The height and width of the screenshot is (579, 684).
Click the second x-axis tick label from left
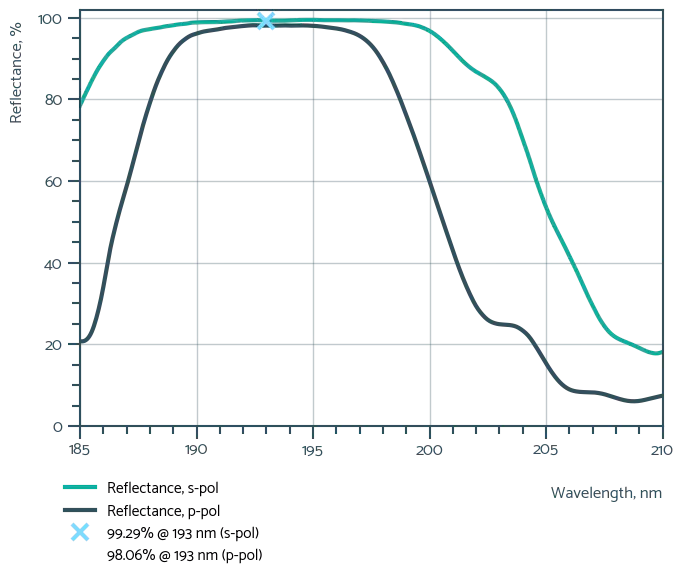(196, 451)
